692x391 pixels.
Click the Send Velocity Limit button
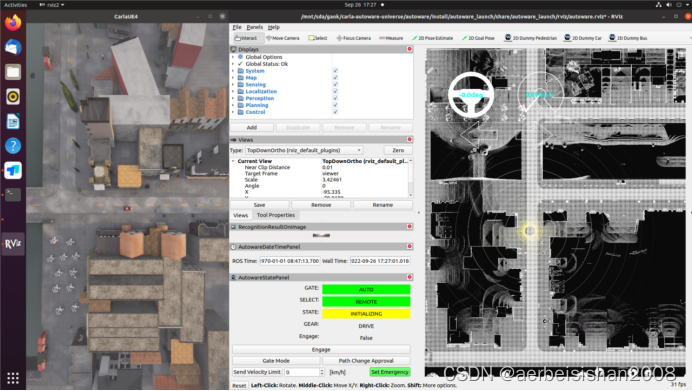257,372
